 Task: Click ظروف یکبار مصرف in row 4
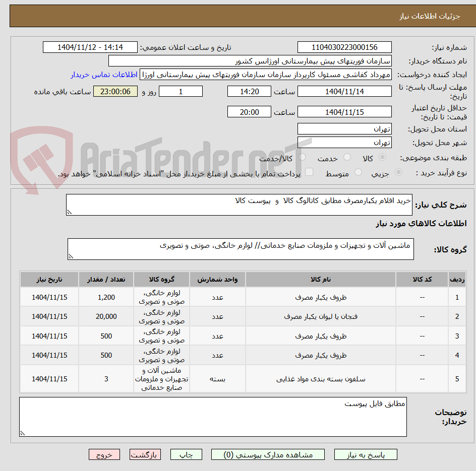click(321, 355)
